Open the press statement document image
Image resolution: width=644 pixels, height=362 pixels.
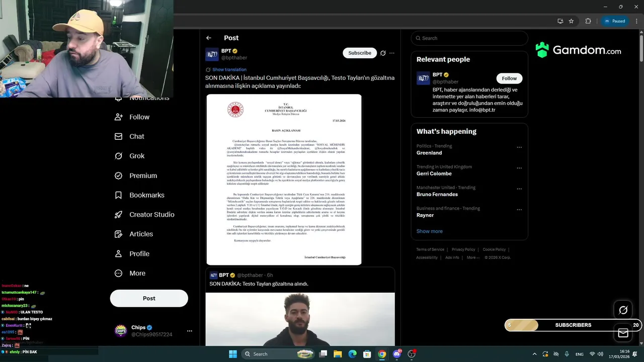(284, 179)
